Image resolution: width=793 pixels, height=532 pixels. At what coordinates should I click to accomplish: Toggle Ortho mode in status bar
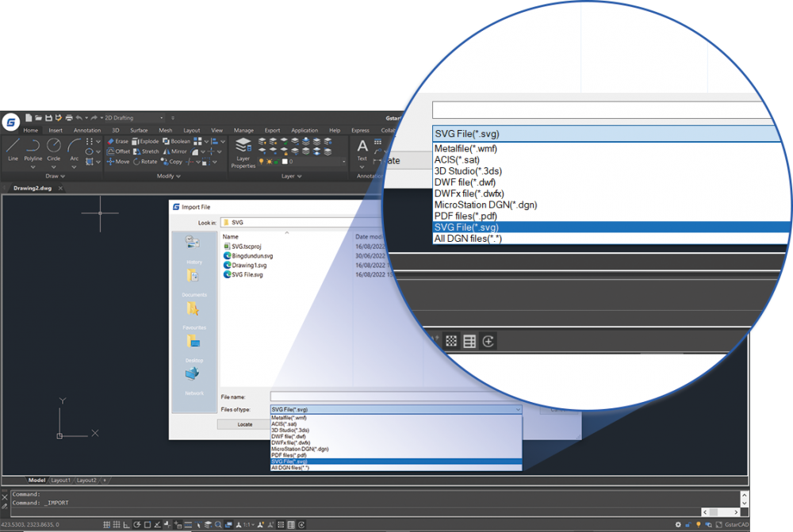click(x=126, y=525)
